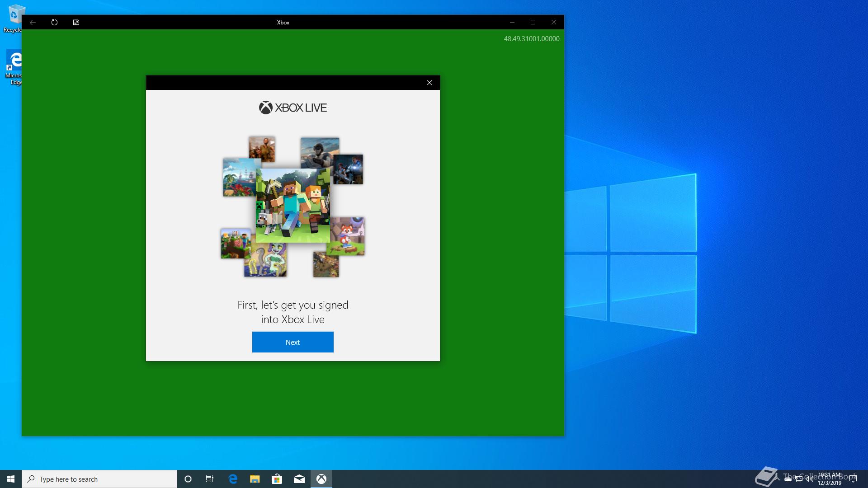The image size is (868, 488).
Task: Open Microsoft Store from the taskbar
Action: click(x=277, y=479)
